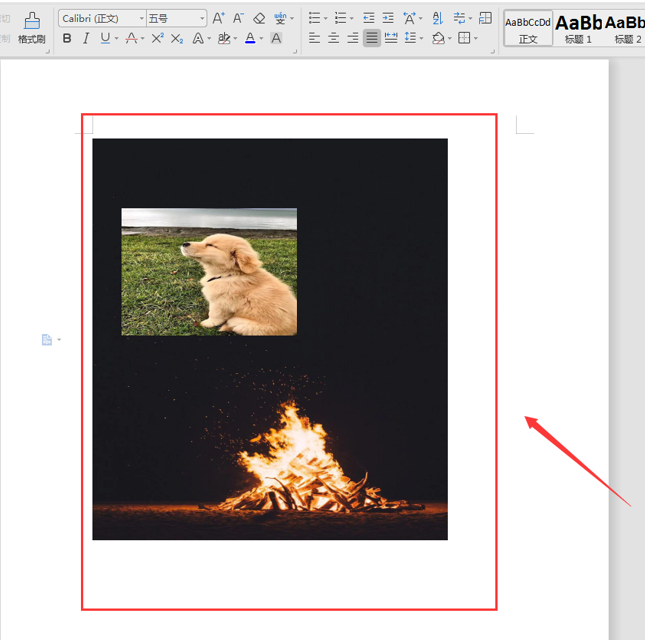Select the 正文 body text style
This screenshot has height=640, width=645.
tap(528, 28)
